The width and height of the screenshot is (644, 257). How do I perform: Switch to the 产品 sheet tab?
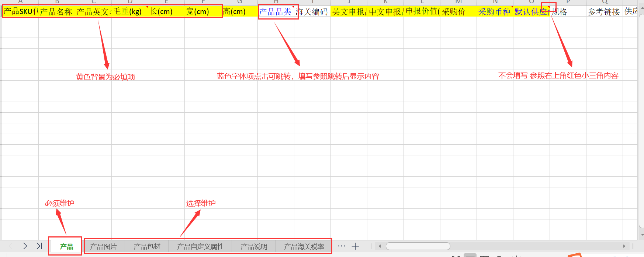point(66,247)
